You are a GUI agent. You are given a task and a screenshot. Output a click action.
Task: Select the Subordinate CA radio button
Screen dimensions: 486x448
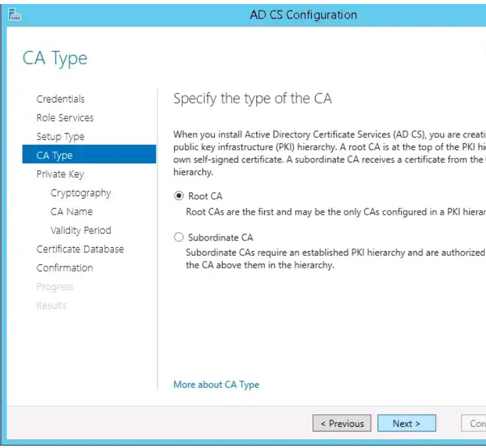(x=179, y=237)
